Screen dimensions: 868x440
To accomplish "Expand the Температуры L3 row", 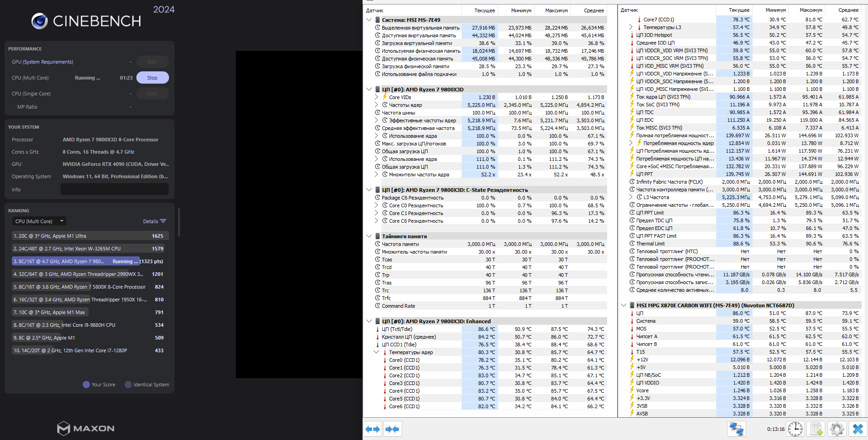I will tap(631, 27).
